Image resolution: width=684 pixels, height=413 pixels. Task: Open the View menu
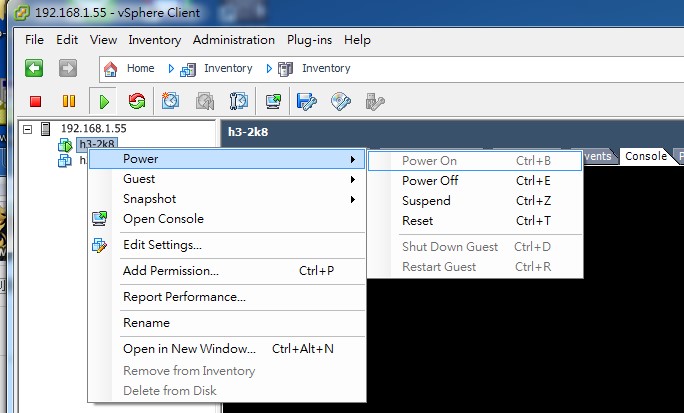click(x=103, y=40)
